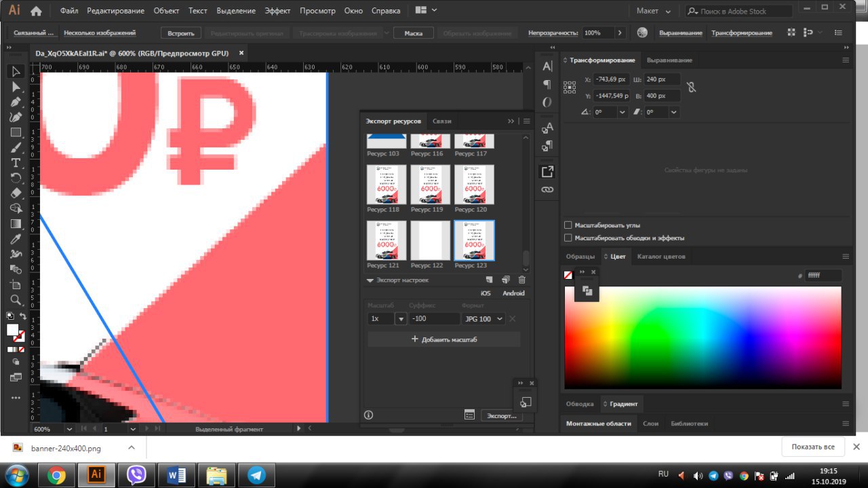The height and width of the screenshot is (488, 868).
Task: Open Edit Toolbar three dots
Action: (x=16, y=398)
